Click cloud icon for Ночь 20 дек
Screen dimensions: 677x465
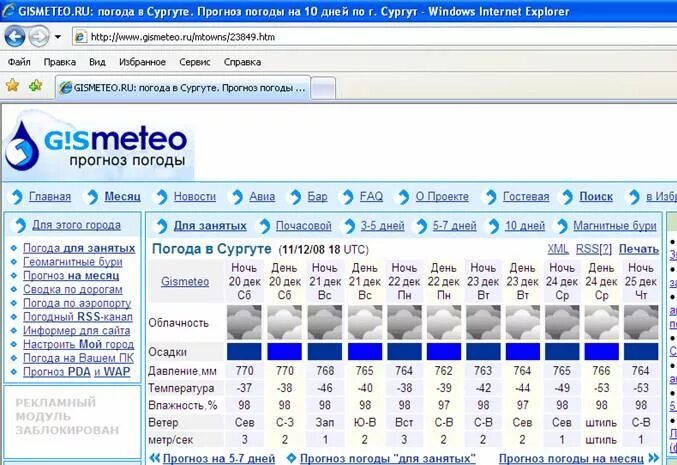coord(244,322)
